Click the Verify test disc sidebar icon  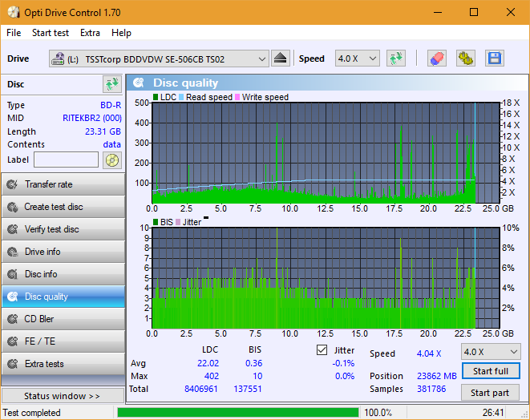(x=13, y=229)
